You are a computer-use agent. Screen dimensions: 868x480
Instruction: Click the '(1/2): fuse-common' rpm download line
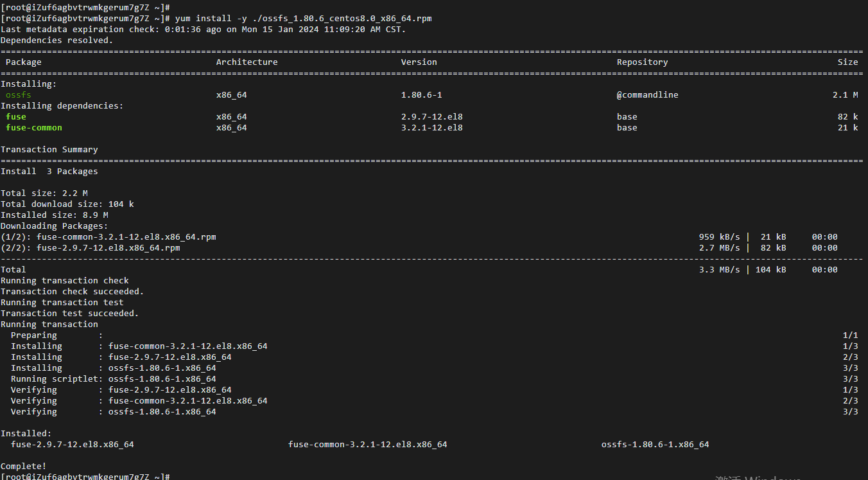click(x=108, y=236)
